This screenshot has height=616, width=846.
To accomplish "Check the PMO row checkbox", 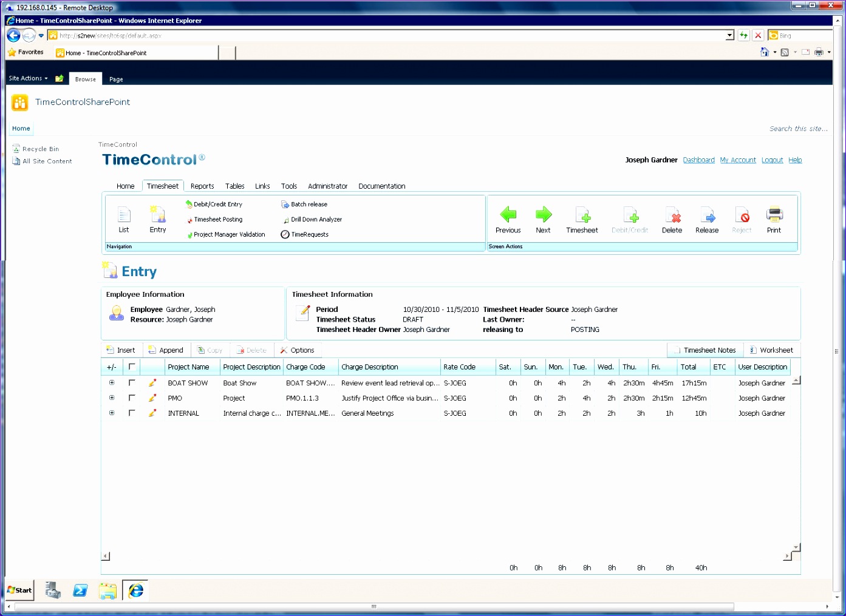I will (x=132, y=398).
